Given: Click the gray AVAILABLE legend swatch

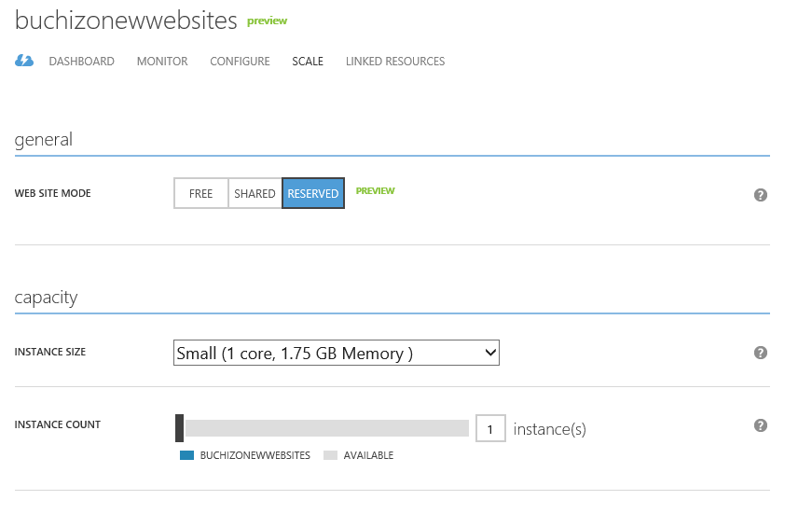Looking at the screenshot, I should (330, 456).
